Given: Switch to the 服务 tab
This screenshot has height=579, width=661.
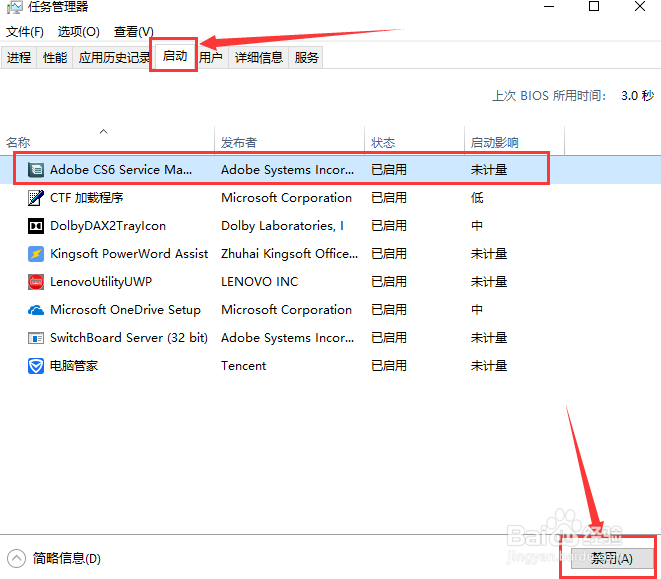Looking at the screenshot, I should pyautogui.click(x=306, y=57).
